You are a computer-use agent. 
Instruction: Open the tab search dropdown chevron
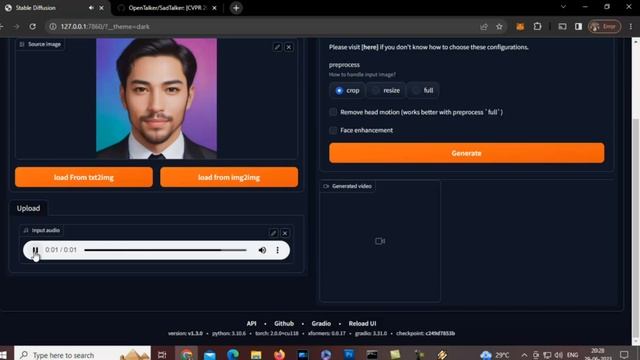(x=563, y=7)
